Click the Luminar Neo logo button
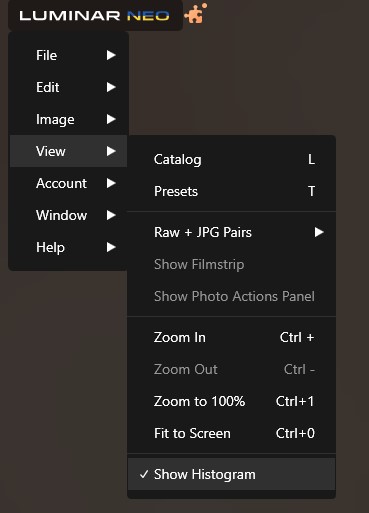This screenshot has width=369, height=513. point(95,15)
